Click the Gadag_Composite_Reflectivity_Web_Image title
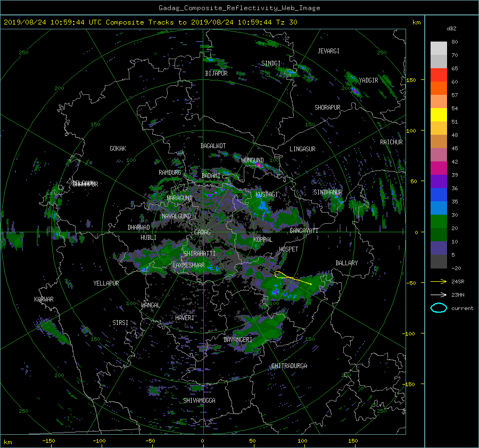The width and height of the screenshot is (479, 448). (x=239, y=8)
